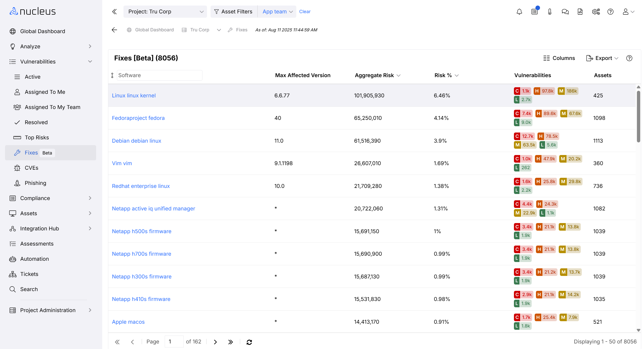Jump to the first page

coord(117,342)
